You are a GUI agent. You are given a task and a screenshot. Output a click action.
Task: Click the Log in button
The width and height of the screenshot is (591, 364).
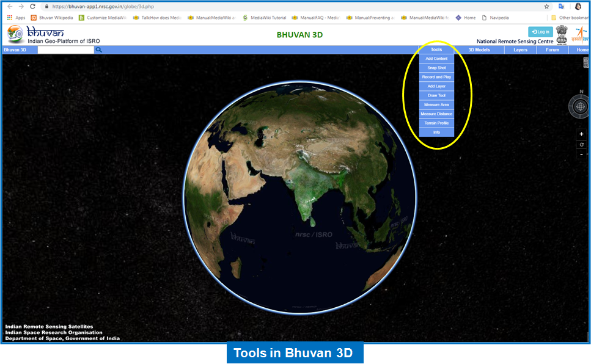pyautogui.click(x=540, y=32)
